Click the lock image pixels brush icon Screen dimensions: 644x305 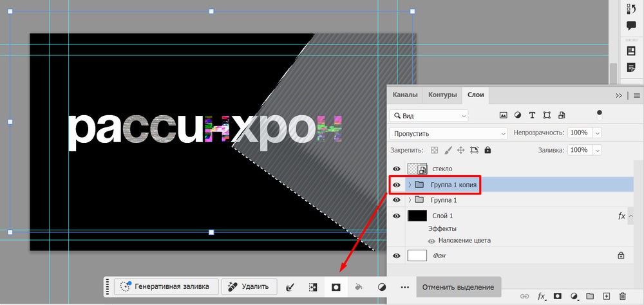click(x=448, y=150)
